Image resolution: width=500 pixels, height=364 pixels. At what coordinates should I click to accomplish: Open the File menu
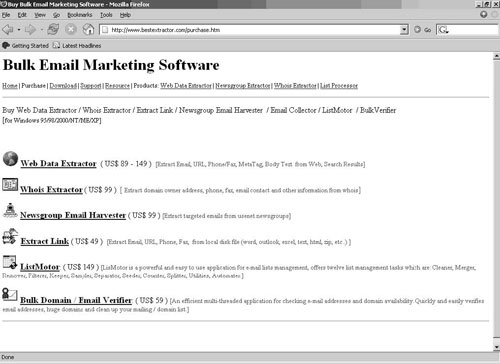click(6, 15)
